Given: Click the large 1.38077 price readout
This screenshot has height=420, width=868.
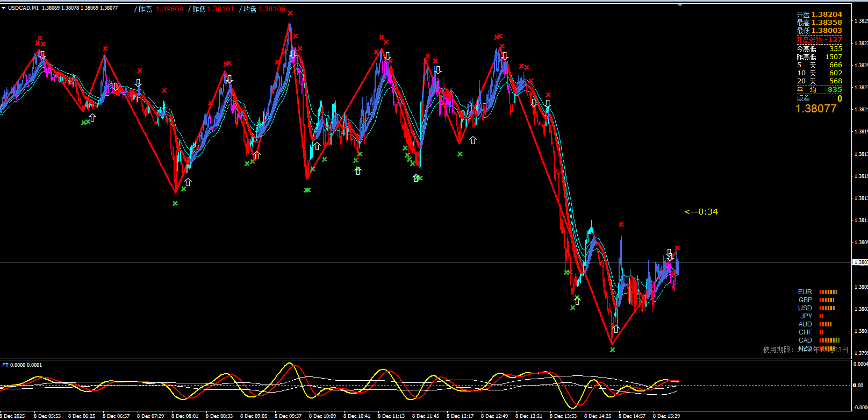Looking at the screenshot, I should (816, 109).
